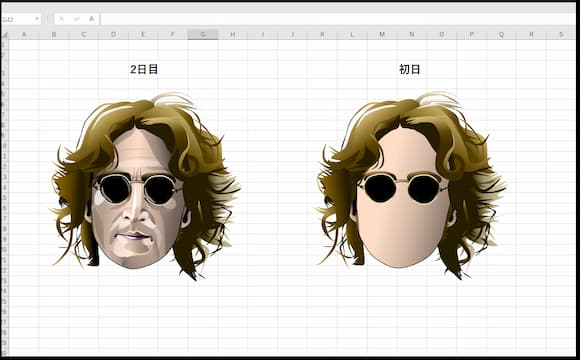The width and height of the screenshot is (580, 360).
Task: Select column F header
Action: (173, 35)
